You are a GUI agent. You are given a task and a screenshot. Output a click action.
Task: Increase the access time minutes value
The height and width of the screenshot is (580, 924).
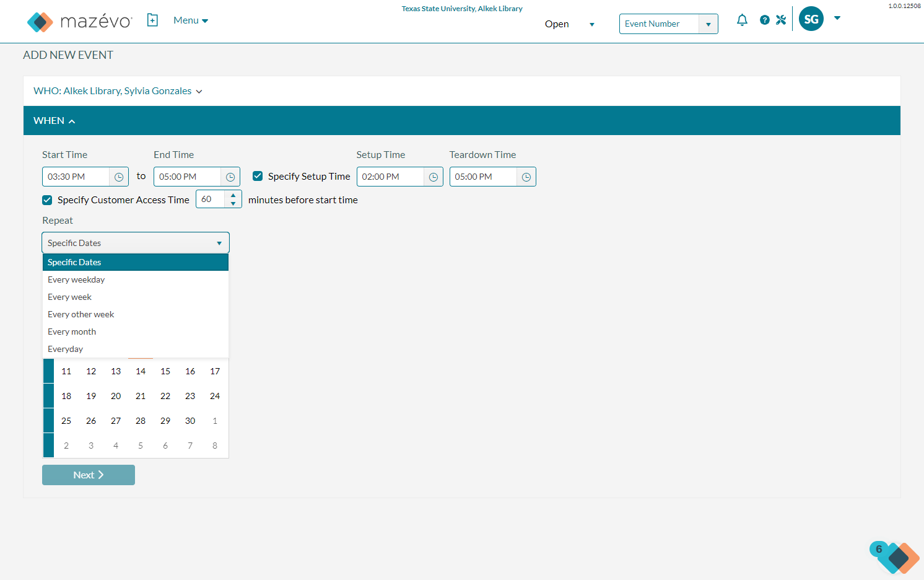(x=233, y=195)
